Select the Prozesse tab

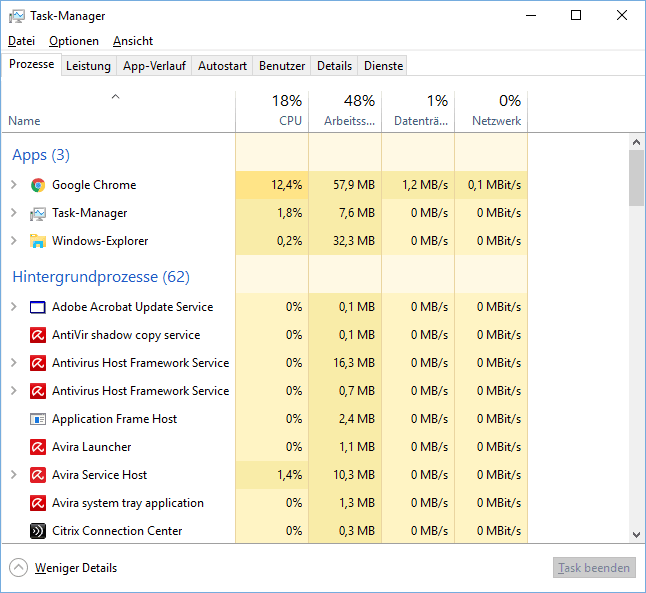[x=32, y=64]
